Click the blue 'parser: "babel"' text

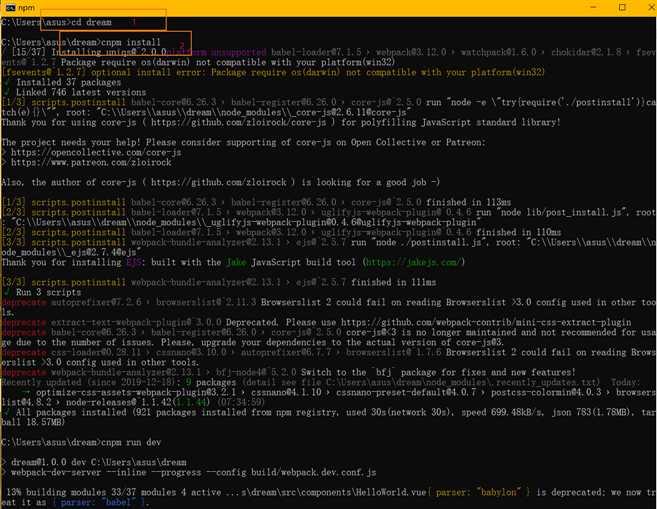99,502
